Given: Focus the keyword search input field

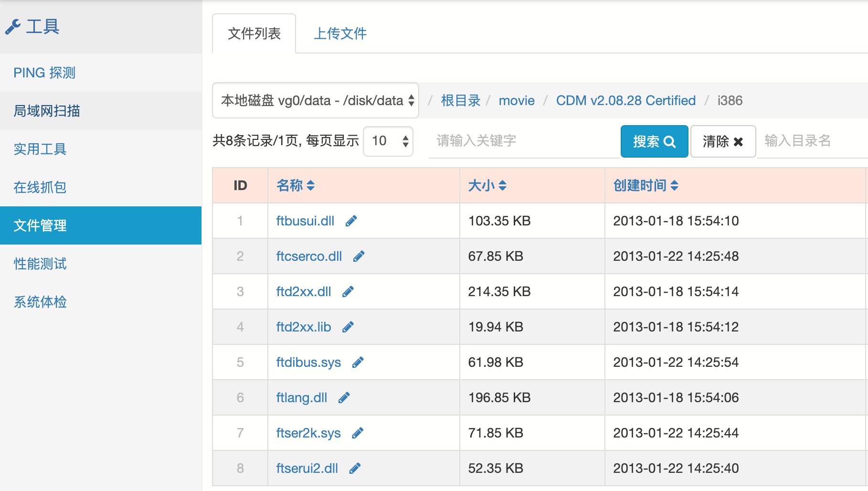Looking at the screenshot, I should [523, 141].
